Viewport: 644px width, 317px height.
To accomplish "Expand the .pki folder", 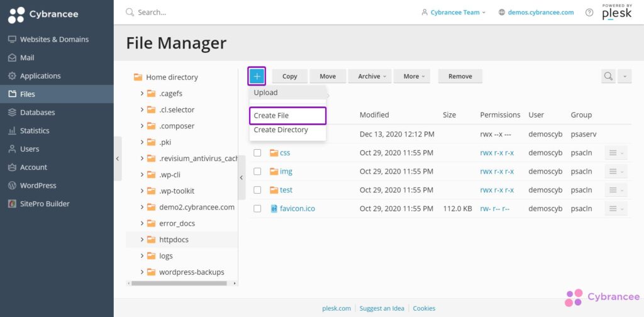I will click(x=142, y=142).
